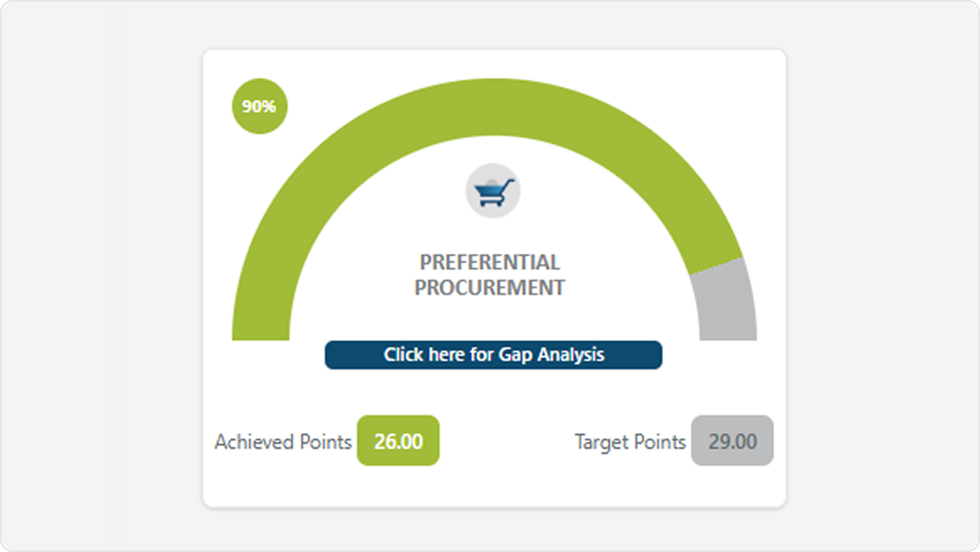Viewport: 980px width, 552px height.
Task: Click the Achieved Points label
Action: coord(283,442)
